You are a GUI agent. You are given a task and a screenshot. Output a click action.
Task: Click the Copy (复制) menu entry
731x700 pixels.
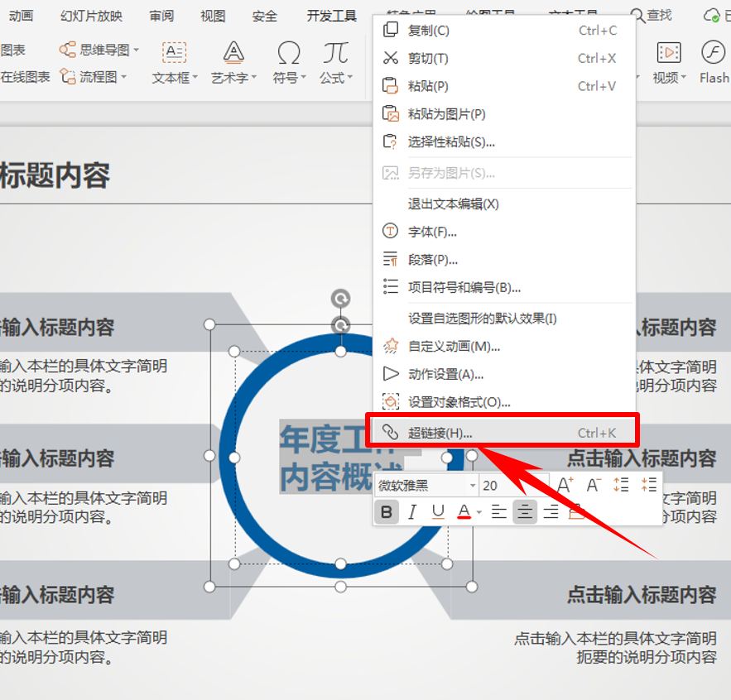504,31
